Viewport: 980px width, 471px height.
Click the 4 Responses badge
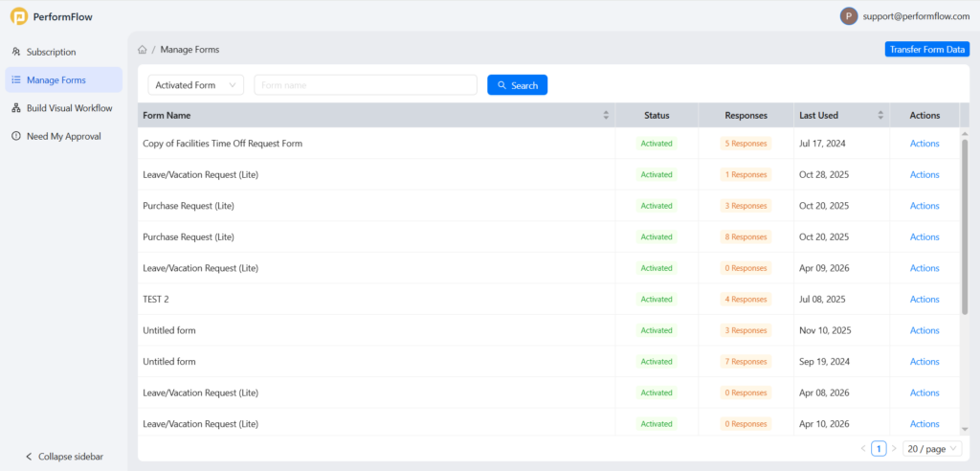[x=746, y=299]
